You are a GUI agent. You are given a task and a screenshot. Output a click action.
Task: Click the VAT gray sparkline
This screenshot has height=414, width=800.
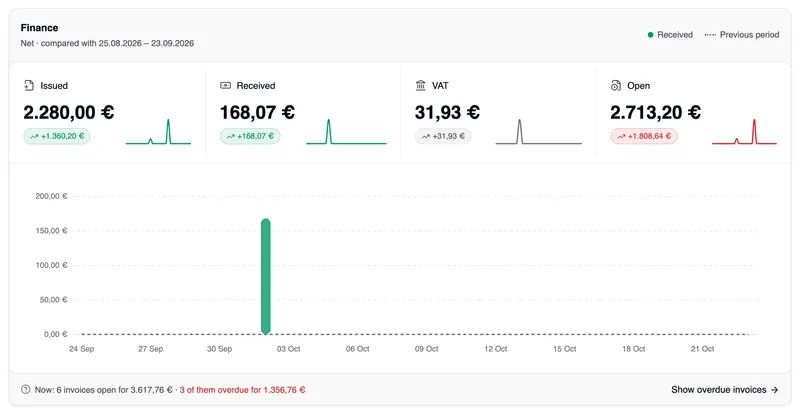(538, 132)
